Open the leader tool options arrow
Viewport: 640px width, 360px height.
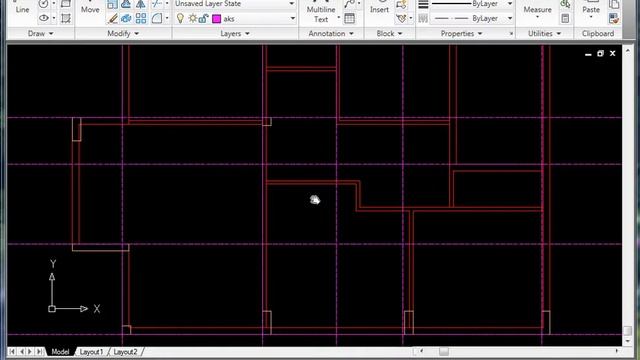click(x=358, y=4)
